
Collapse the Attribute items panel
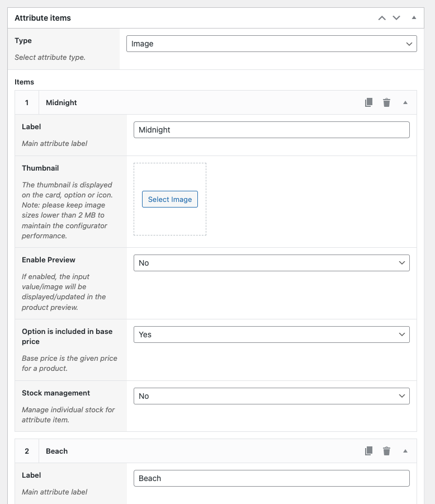pyautogui.click(x=414, y=17)
